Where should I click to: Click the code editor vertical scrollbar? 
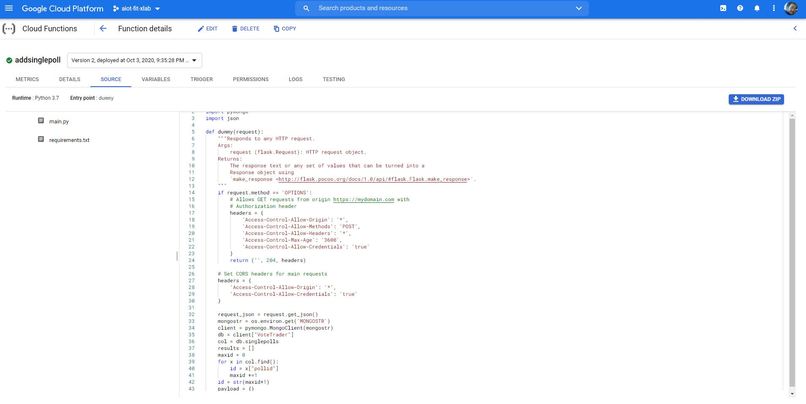(x=792, y=252)
